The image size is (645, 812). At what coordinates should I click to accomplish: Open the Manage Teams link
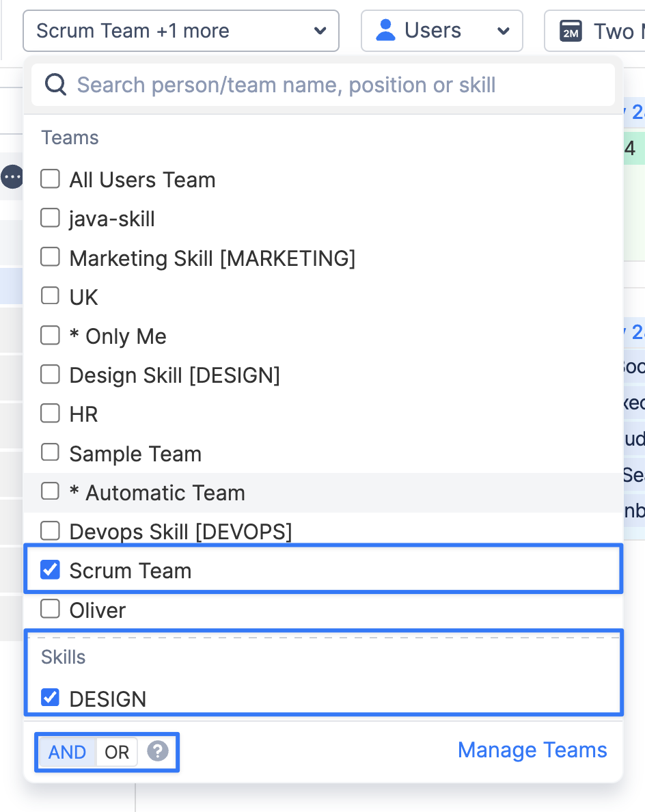click(x=532, y=750)
